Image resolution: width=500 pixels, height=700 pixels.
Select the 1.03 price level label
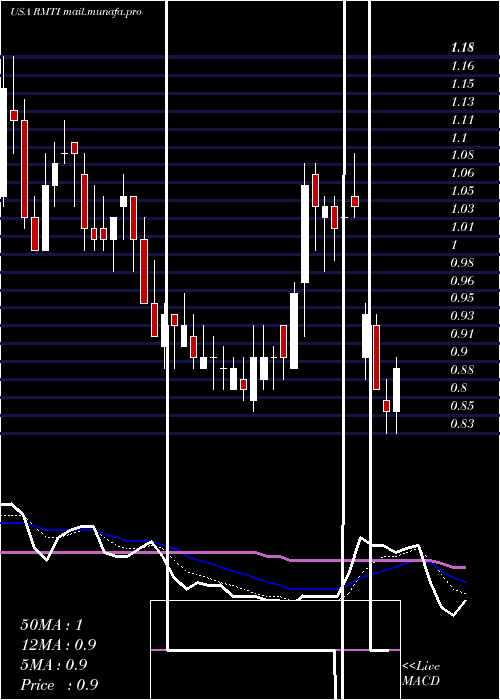462,209
